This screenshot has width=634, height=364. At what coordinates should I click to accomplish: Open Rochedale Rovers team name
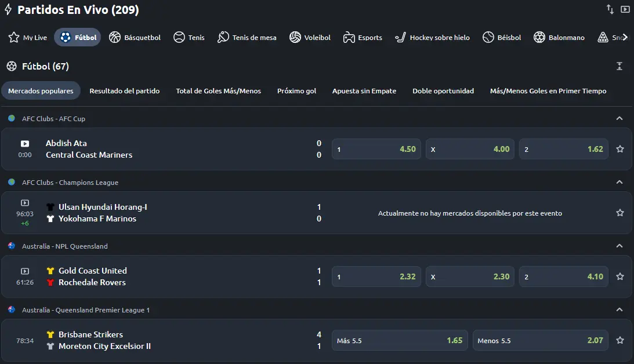coord(92,283)
